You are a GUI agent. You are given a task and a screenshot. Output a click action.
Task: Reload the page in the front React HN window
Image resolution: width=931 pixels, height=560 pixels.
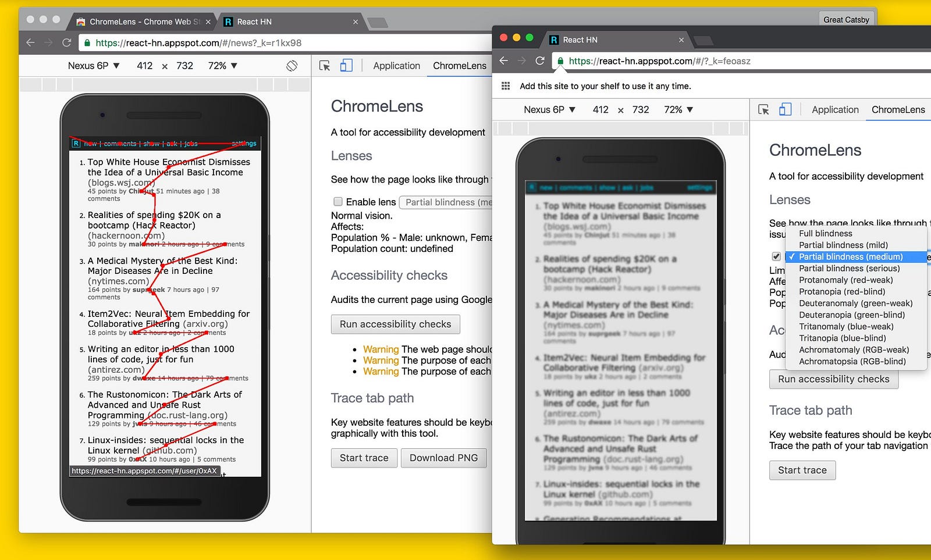(x=540, y=60)
